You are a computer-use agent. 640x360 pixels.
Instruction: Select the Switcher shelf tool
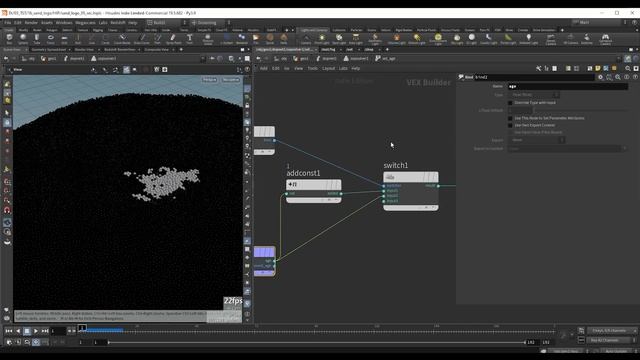coord(587,39)
